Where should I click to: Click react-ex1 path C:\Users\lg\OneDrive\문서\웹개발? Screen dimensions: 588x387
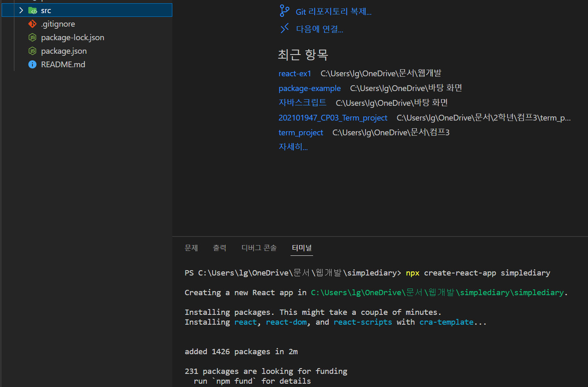381,73
